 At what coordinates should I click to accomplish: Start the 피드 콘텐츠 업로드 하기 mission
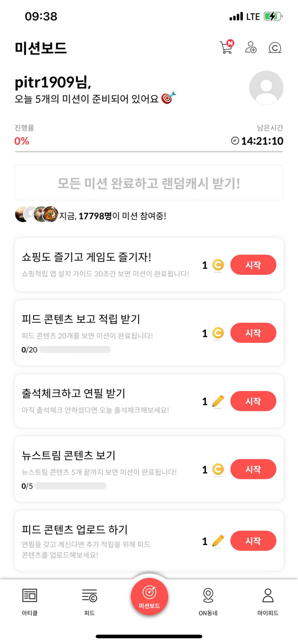(x=253, y=541)
